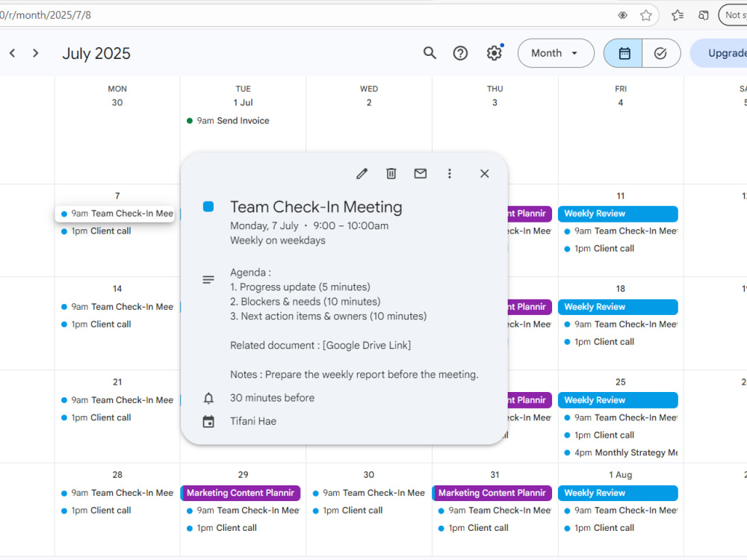The image size is (747, 560).
Task: Click 'Team Check-In Meeting' popup title
Action: click(316, 207)
